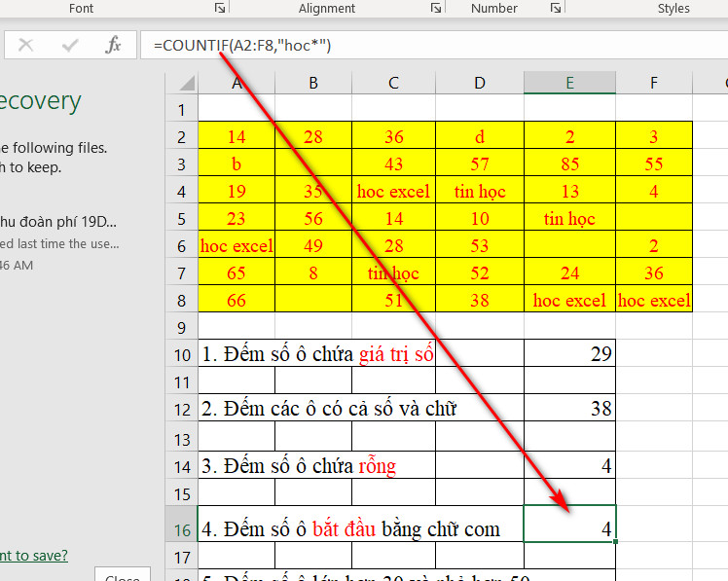Select cell A7 with value 65

click(x=237, y=273)
